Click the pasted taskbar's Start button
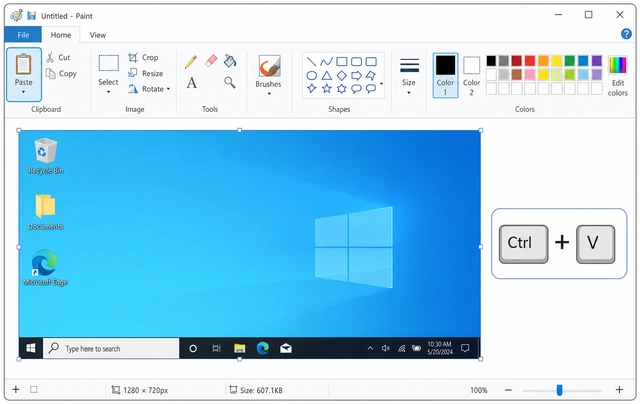The width and height of the screenshot is (640, 404). point(31,348)
